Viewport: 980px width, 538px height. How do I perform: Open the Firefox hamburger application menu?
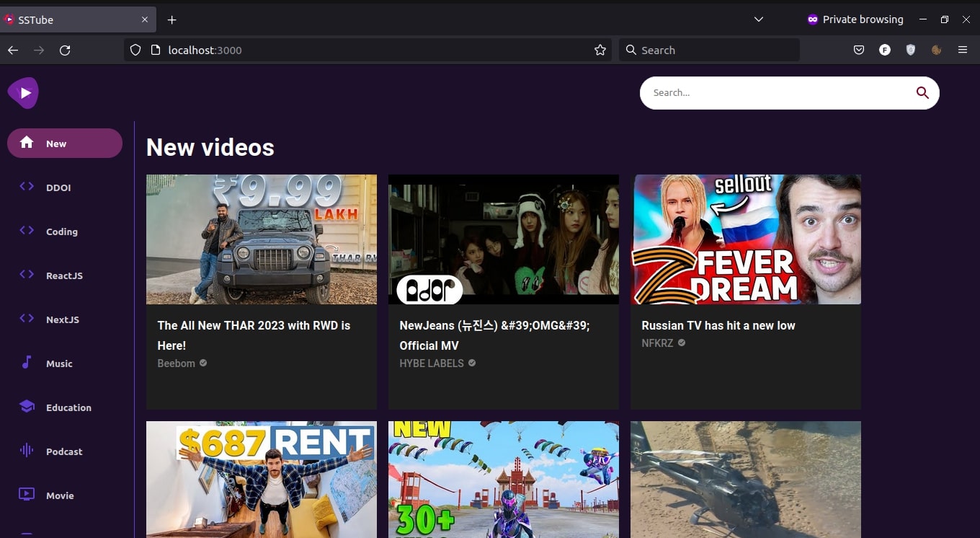[963, 50]
